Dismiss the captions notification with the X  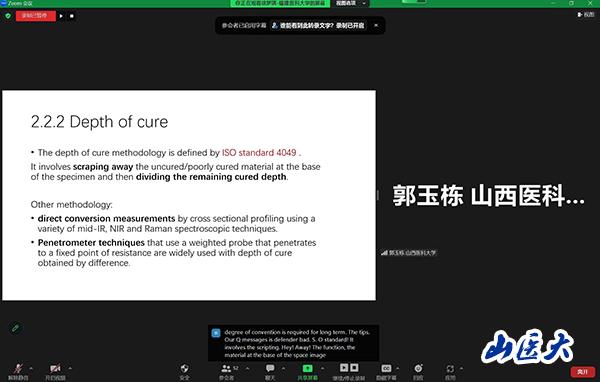[376, 25]
